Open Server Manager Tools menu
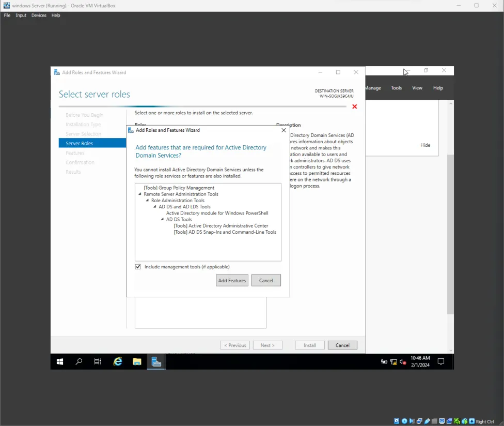 [x=396, y=88]
